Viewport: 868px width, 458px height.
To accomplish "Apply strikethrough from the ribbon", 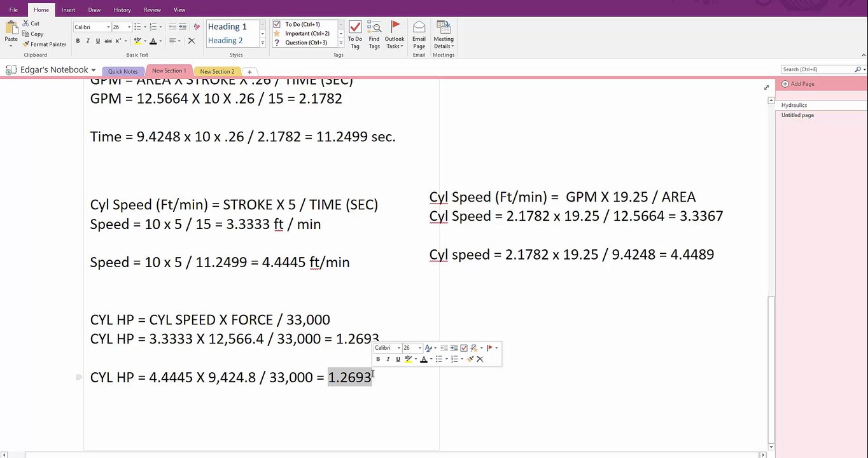I will 108,41.
